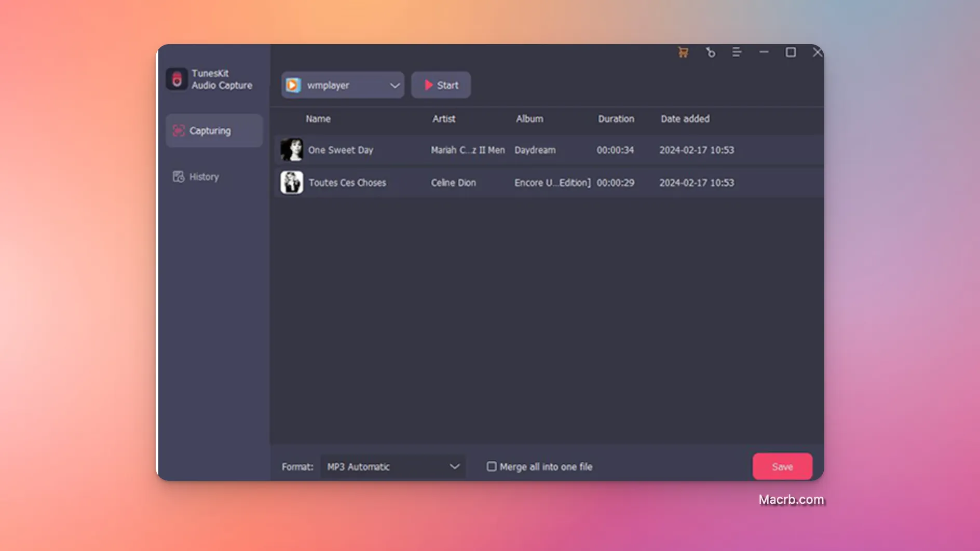Close the TunesKit window
980x551 pixels.
[817, 52]
